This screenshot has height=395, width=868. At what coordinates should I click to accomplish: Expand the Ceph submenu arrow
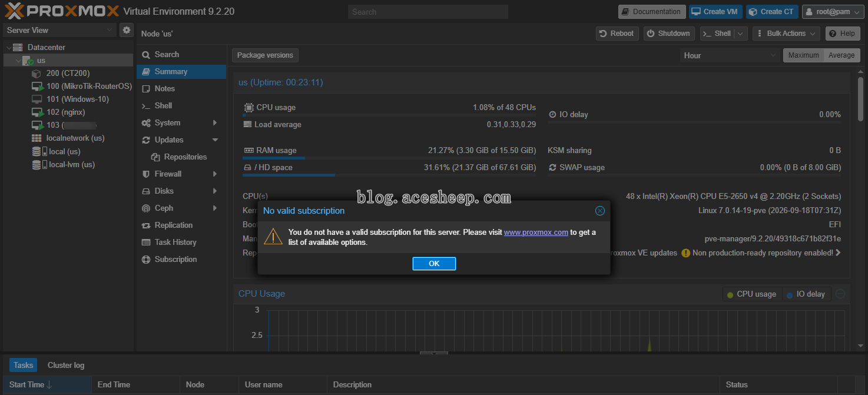click(x=215, y=208)
